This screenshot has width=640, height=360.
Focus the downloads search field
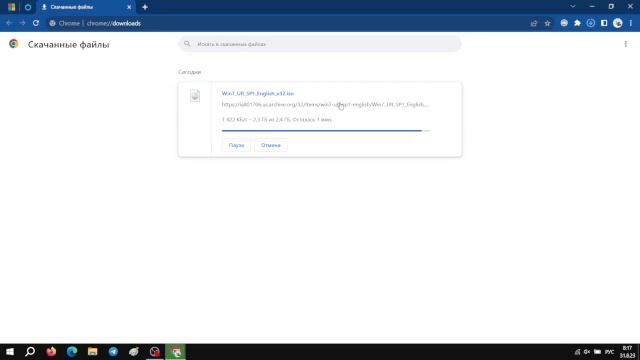[320, 44]
